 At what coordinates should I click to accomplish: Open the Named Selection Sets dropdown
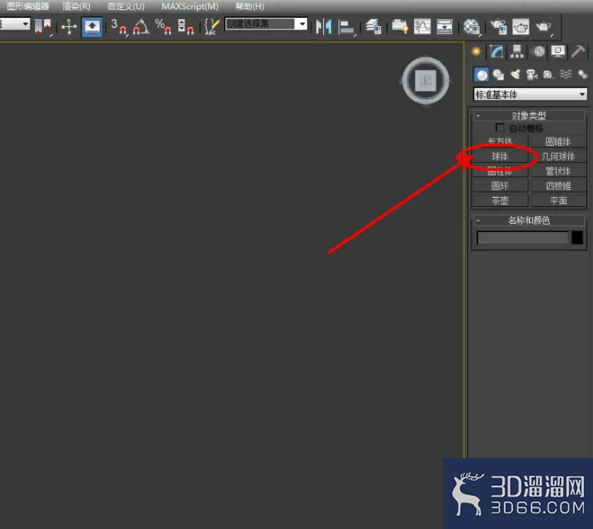click(301, 24)
